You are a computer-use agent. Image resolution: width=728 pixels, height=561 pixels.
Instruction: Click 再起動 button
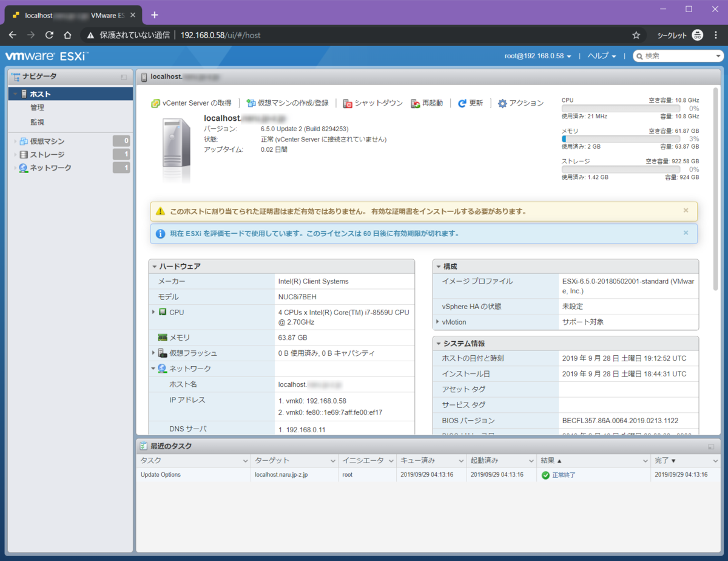pos(427,103)
